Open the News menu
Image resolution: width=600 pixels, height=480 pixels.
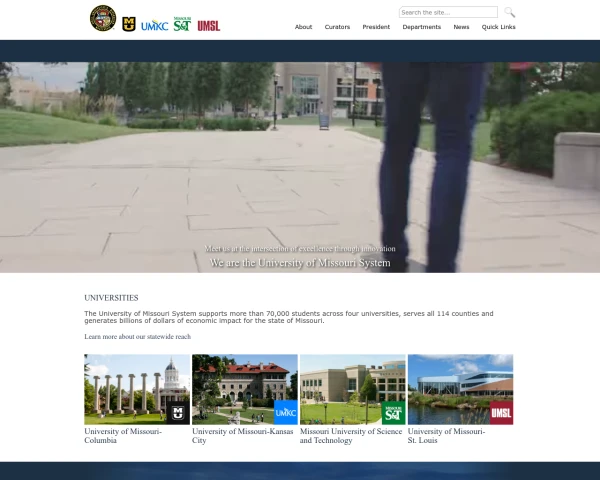click(x=461, y=27)
